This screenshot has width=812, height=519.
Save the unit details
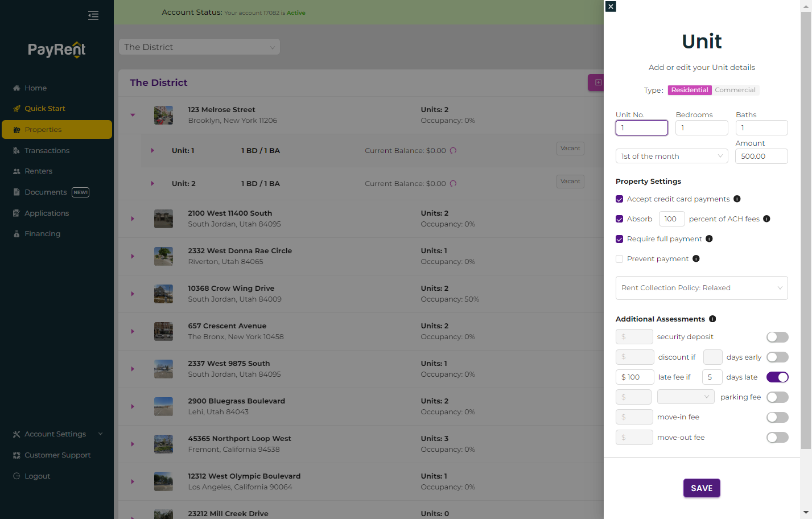coord(702,488)
